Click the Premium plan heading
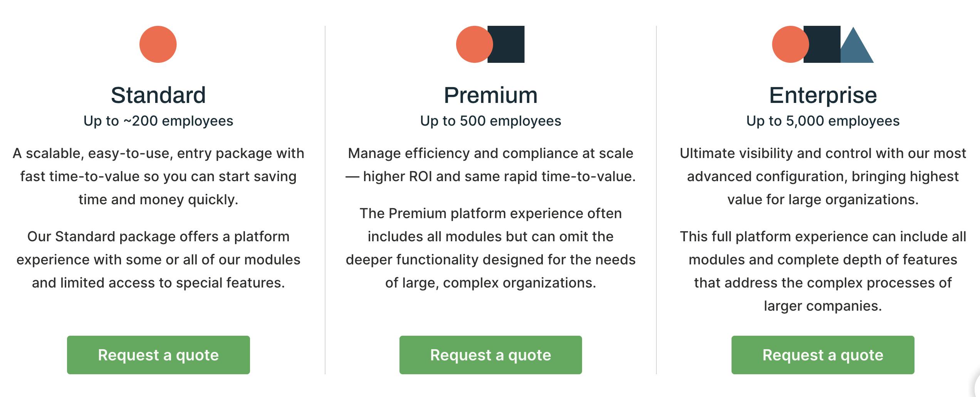 [x=490, y=95]
